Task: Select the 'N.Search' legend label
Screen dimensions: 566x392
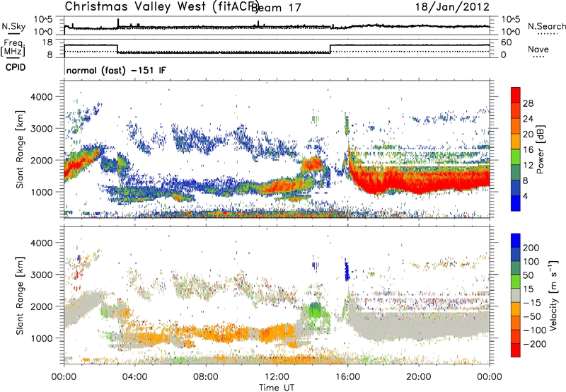Action: pyautogui.click(x=546, y=26)
